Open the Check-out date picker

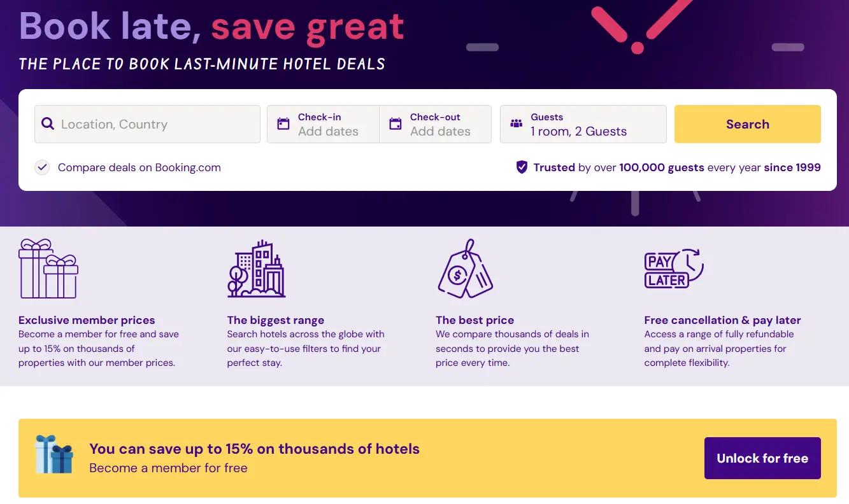click(440, 124)
